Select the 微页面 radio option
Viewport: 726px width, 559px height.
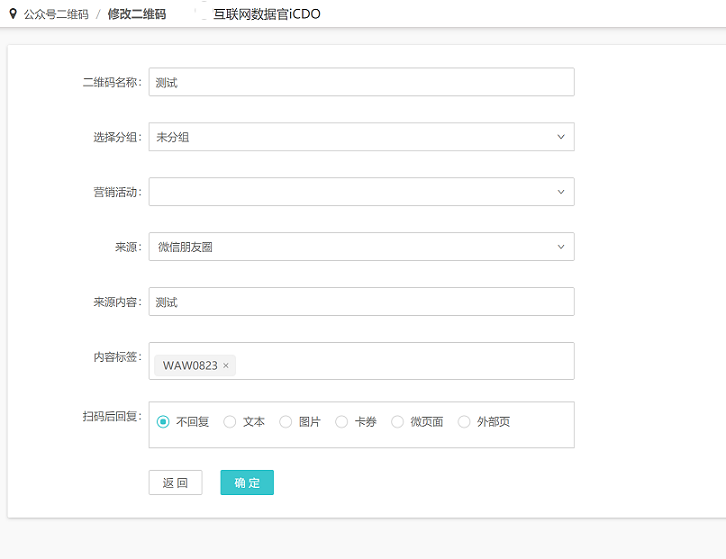398,422
